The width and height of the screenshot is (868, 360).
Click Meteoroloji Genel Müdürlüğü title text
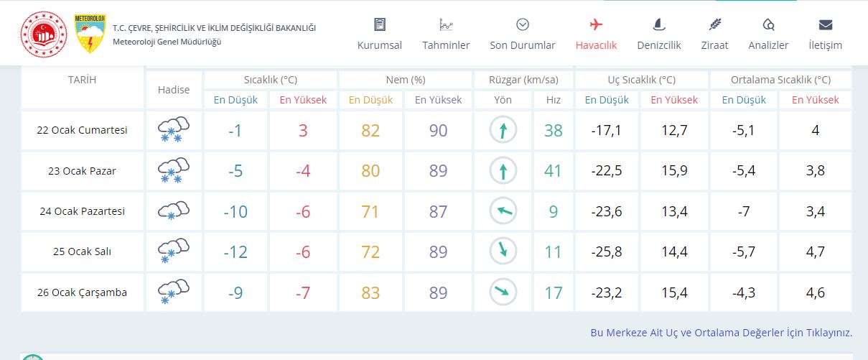[x=167, y=41]
